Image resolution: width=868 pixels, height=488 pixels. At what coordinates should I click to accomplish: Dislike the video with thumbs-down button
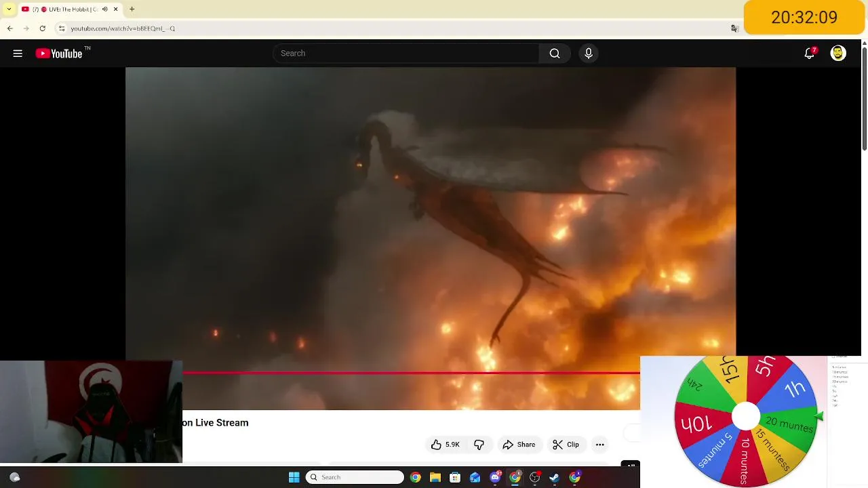point(479,445)
